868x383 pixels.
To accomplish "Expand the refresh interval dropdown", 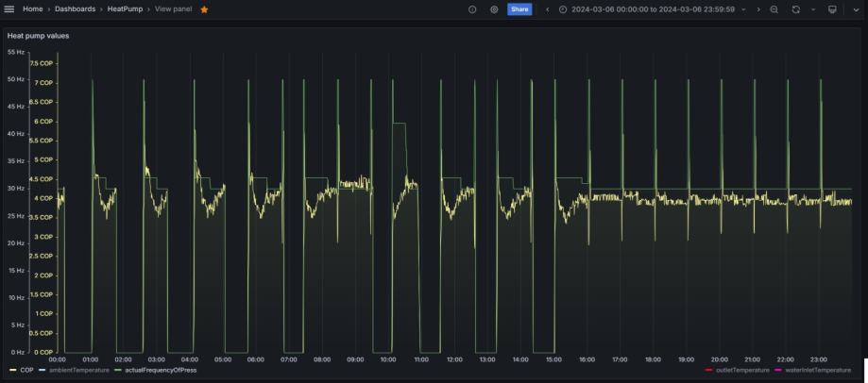I will pyautogui.click(x=811, y=9).
